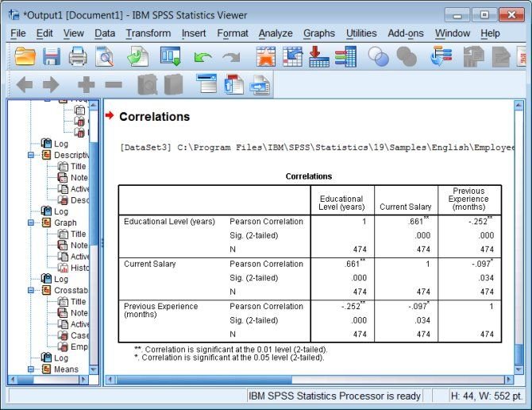Click the Expand plus icon in outline toolbar
This screenshot has width=532, height=410.
[x=87, y=84]
